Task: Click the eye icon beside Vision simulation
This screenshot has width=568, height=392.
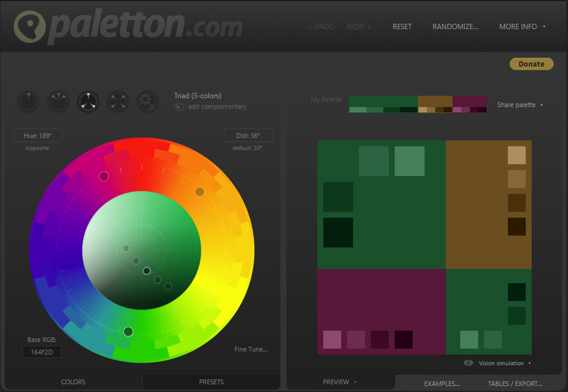Action: click(469, 363)
